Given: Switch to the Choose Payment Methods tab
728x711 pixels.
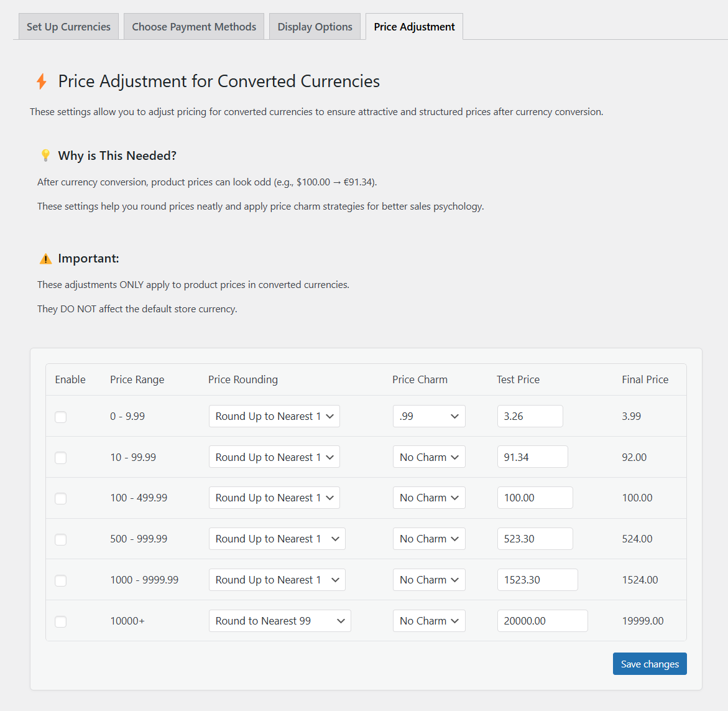Looking at the screenshot, I should [193, 26].
